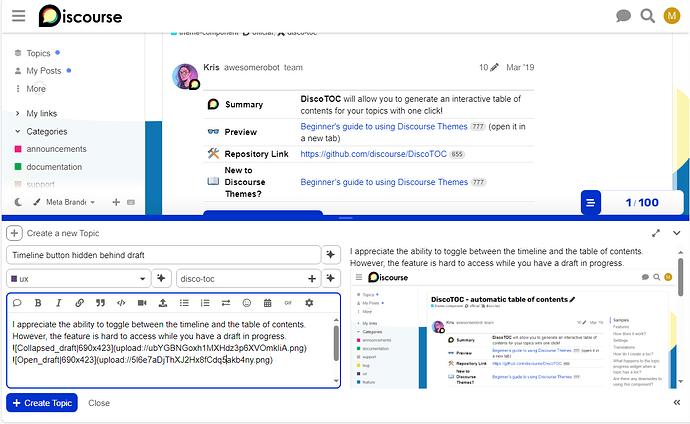Open the disco-toc tags selector
Image resolution: width=690 pixels, height=424 pixels.
[x=248, y=279]
